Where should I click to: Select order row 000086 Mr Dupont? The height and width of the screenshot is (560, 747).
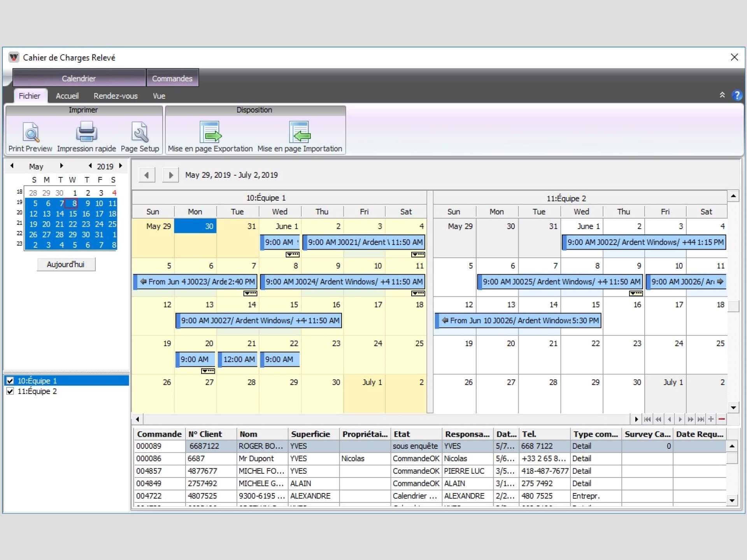click(x=430, y=458)
